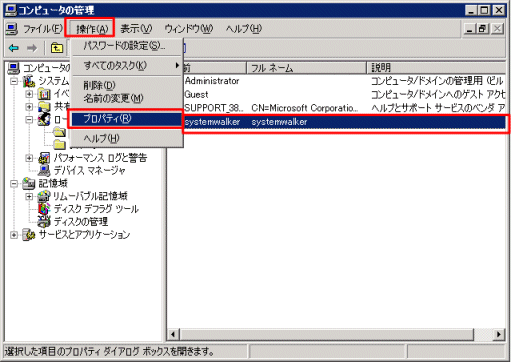The width and height of the screenshot is (511, 362).
Task: Select the systemwalker user name
Action: [x=212, y=122]
